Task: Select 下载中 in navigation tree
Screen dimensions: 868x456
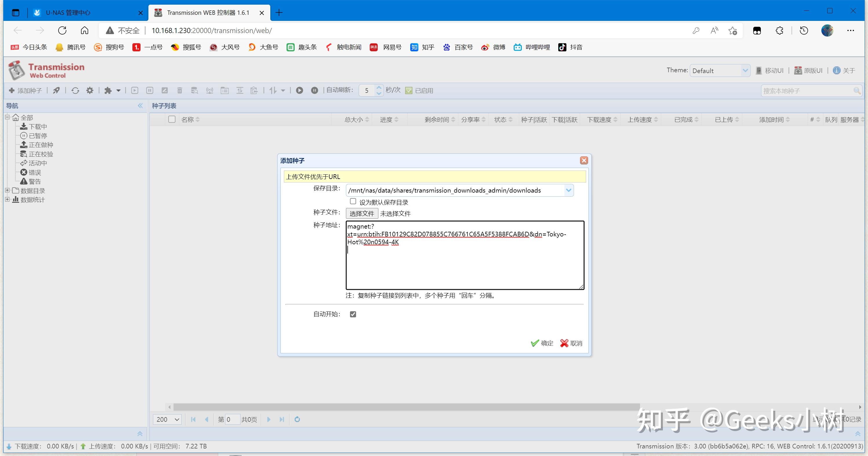Action: (37, 127)
